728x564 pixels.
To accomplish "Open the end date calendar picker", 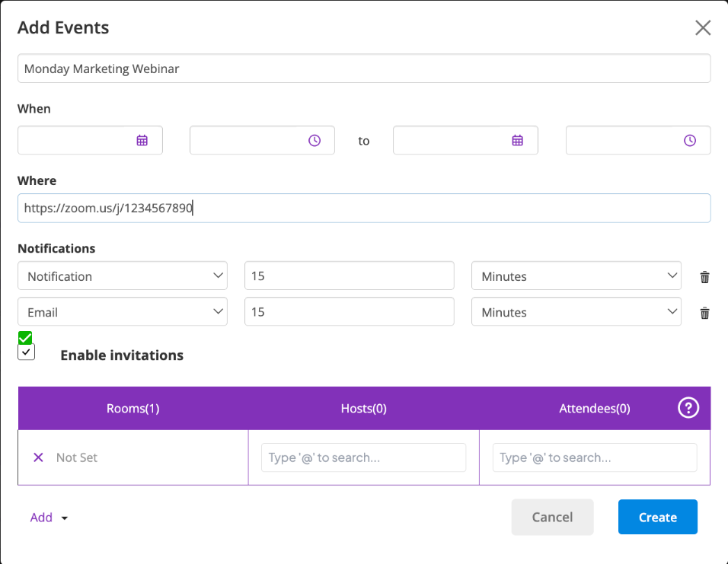I will (x=517, y=140).
